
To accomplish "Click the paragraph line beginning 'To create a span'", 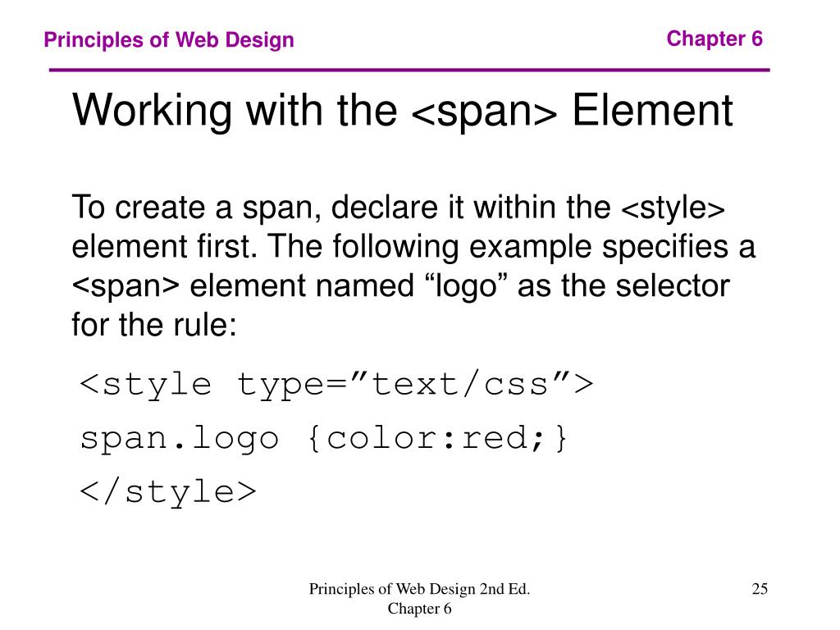I will (x=398, y=208).
